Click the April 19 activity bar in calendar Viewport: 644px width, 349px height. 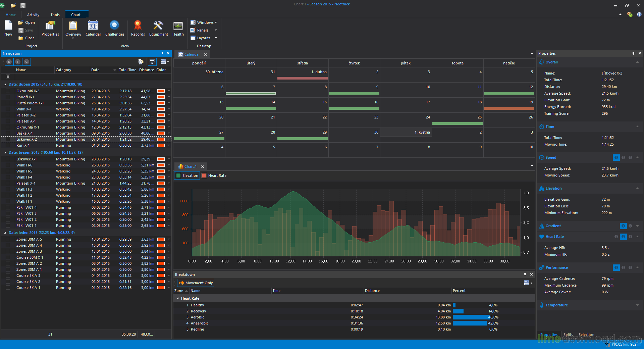point(509,108)
